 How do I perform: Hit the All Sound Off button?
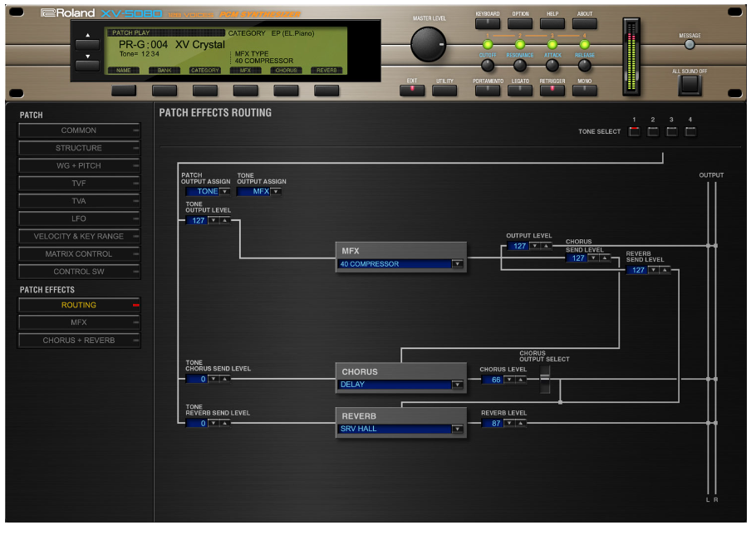690,85
